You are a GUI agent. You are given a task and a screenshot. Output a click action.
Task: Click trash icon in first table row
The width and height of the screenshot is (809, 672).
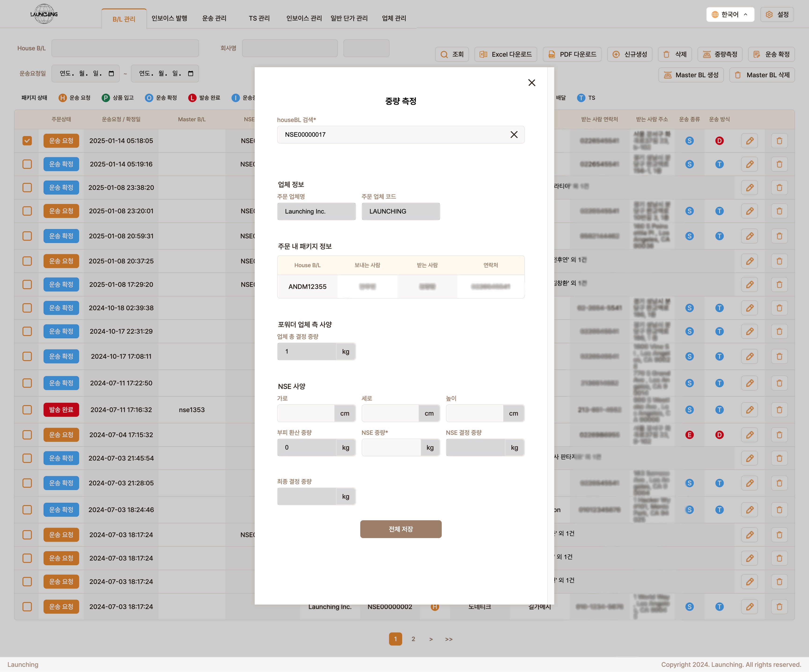[779, 141]
